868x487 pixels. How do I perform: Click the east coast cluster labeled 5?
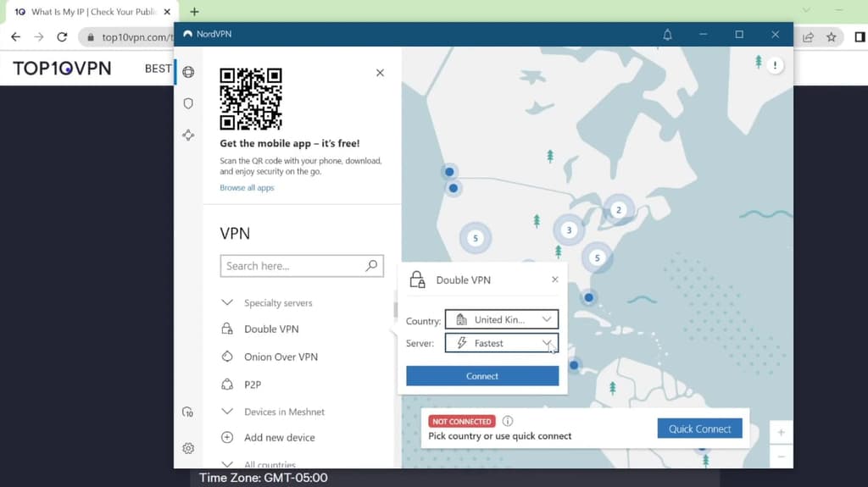597,257
